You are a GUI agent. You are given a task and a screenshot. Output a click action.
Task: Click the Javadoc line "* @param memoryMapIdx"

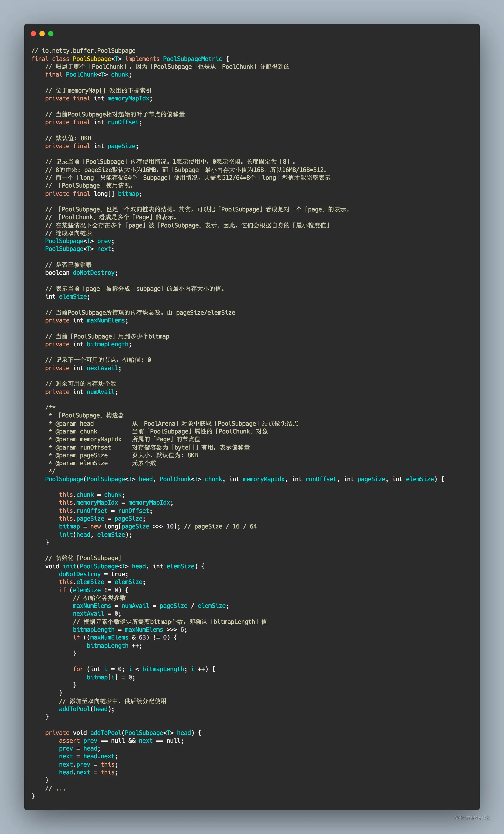click(124, 439)
